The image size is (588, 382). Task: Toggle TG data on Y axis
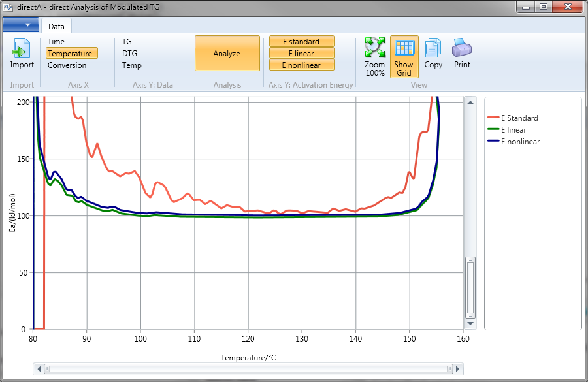click(x=127, y=42)
